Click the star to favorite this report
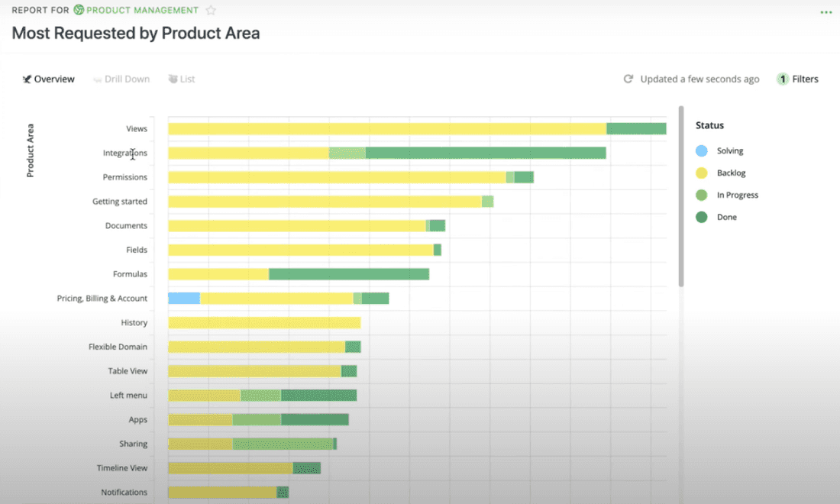Viewport: 840px width, 504px height. 210,11
